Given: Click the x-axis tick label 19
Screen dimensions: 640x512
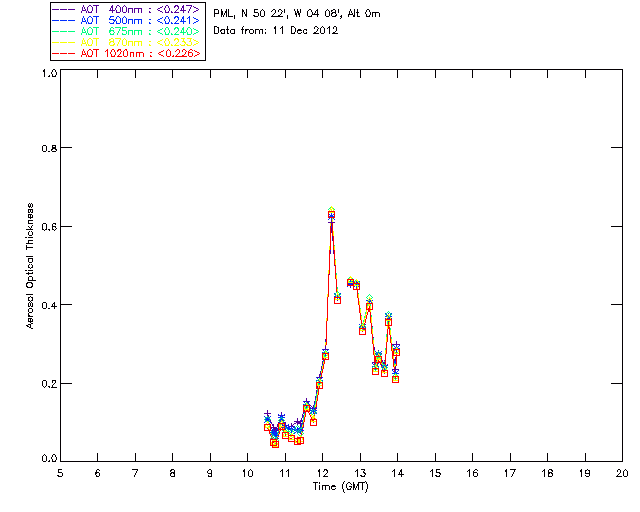Looking at the screenshot, I should click(x=585, y=473).
